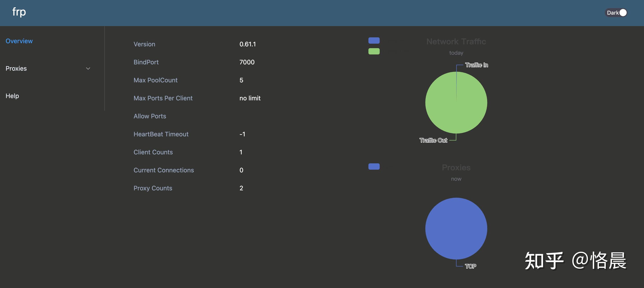Click the Proxy Counts value 2

tap(241, 188)
